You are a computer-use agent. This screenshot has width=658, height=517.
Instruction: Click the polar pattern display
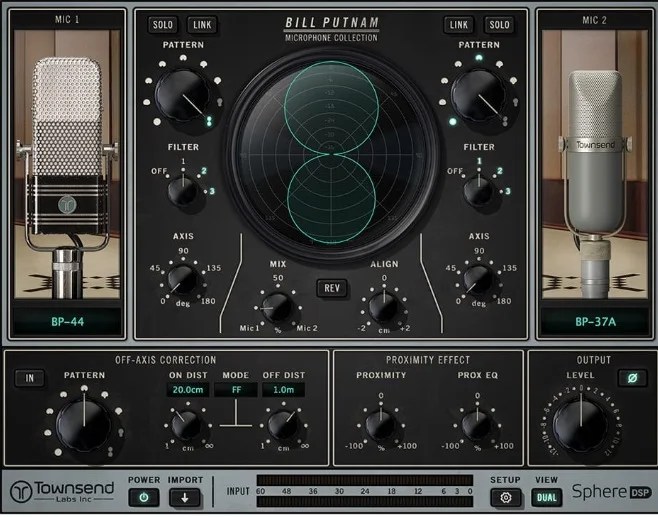point(332,154)
